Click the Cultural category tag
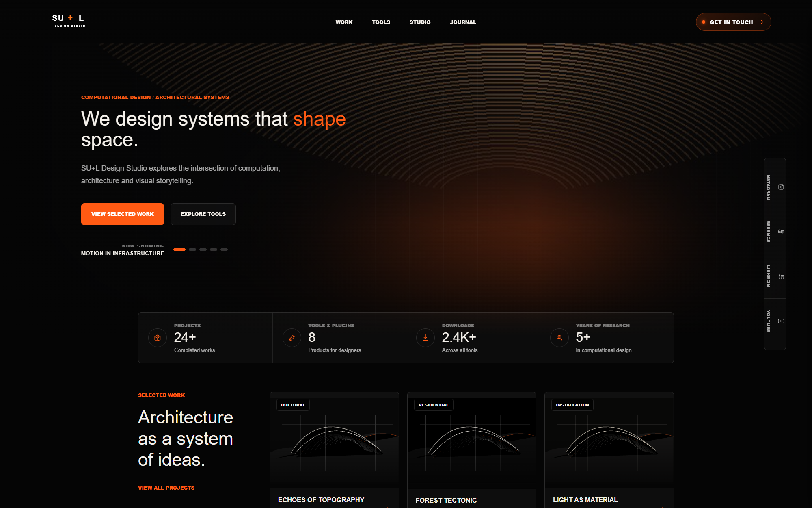 click(x=293, y=405)
